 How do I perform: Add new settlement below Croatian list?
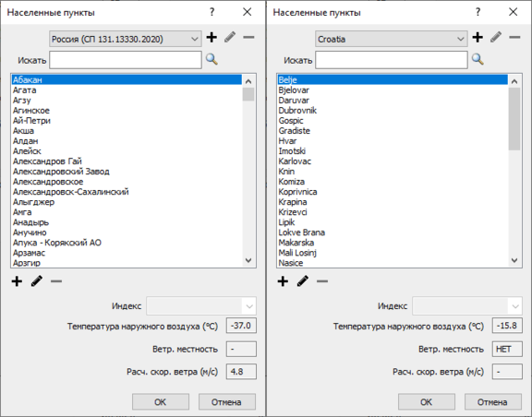click(283, 281)
